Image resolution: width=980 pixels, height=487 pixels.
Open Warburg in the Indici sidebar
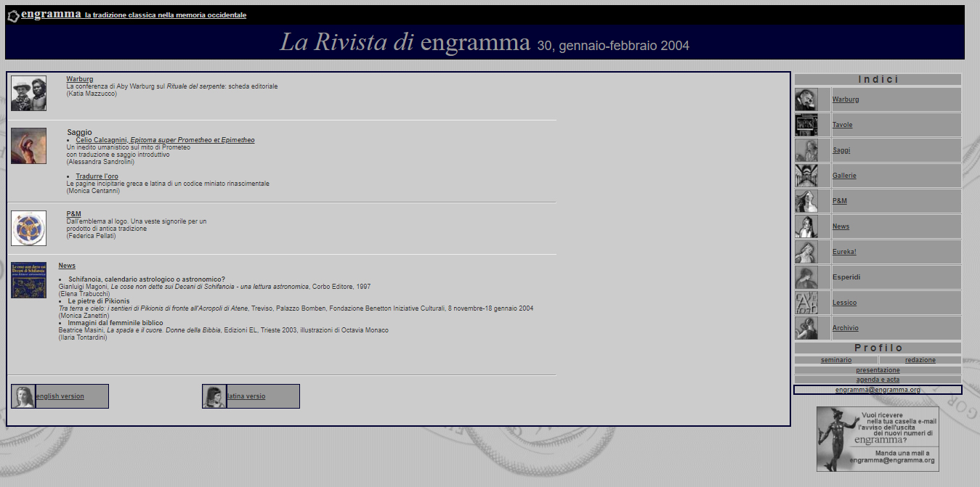[x=846, y=99]
